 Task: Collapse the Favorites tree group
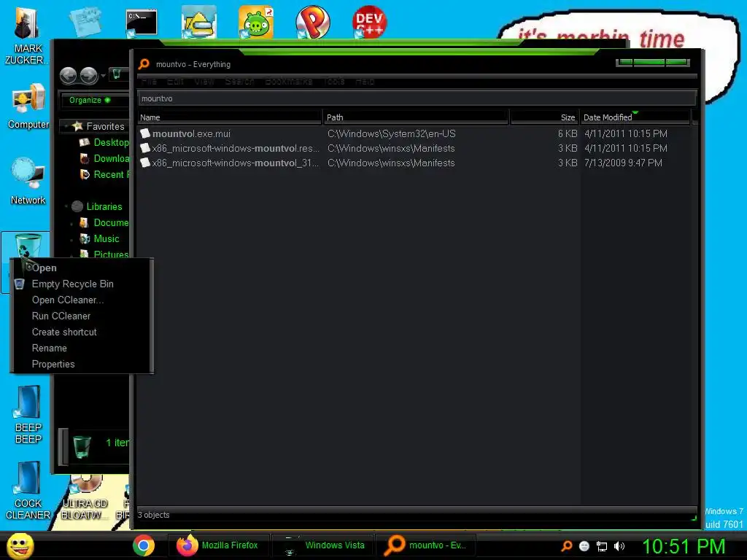coord(66,126)
